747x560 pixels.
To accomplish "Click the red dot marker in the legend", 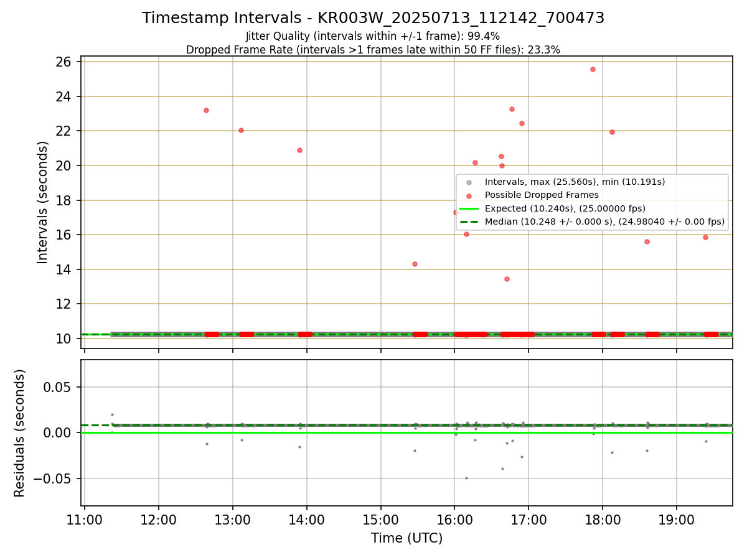I will point(469,195).
